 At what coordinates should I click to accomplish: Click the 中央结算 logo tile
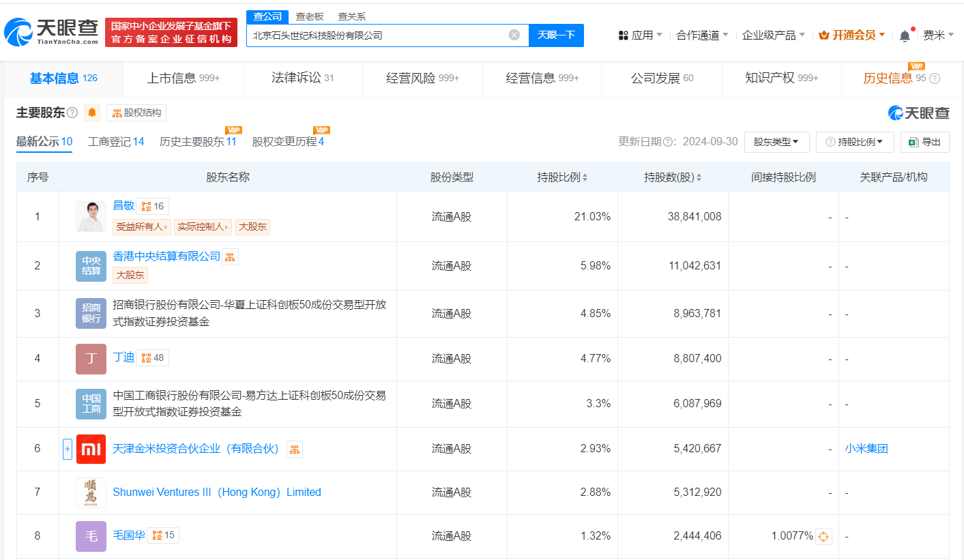(x=91, y=266)
